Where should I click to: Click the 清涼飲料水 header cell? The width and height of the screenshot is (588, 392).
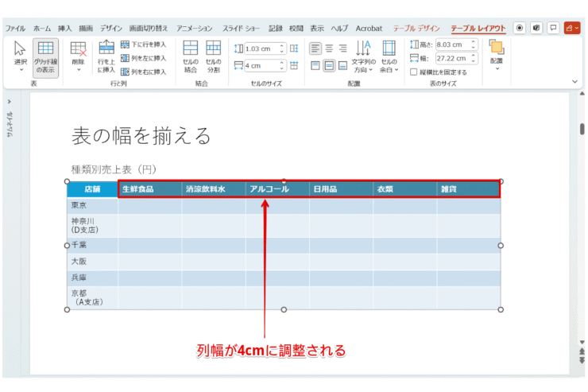[214, 189]
